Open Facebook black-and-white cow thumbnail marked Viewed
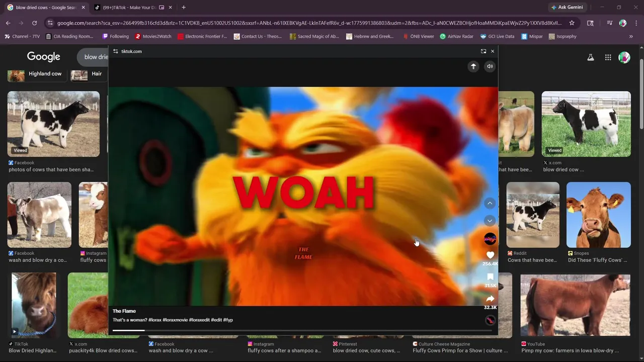 tap(53, 124)
